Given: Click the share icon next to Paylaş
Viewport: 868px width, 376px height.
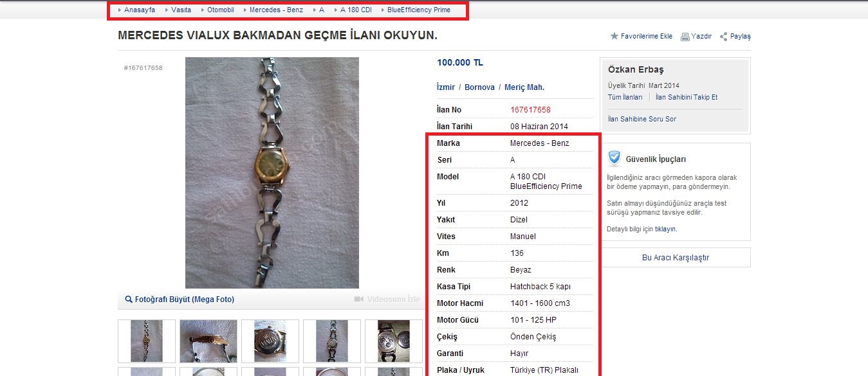Looking at the screenshot, I should click(x=724, y=37).
